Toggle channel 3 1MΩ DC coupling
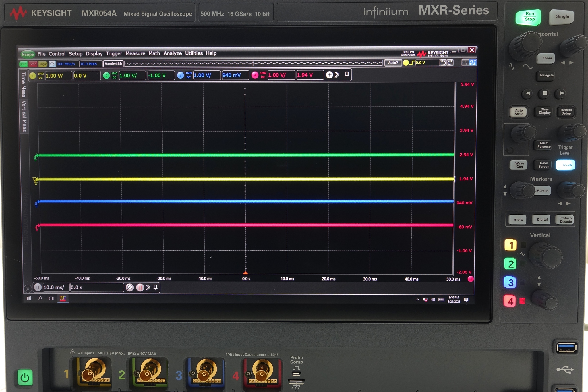 coord(188,75)
